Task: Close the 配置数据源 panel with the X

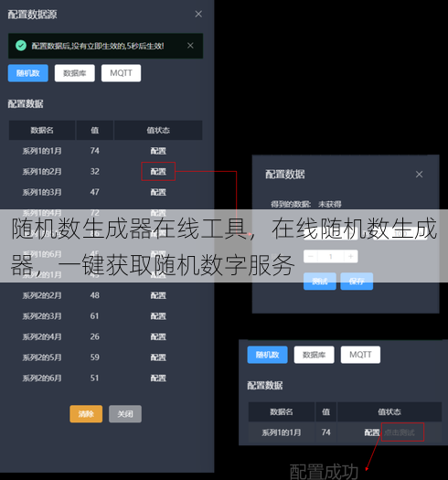Action: tap(198, 14)
